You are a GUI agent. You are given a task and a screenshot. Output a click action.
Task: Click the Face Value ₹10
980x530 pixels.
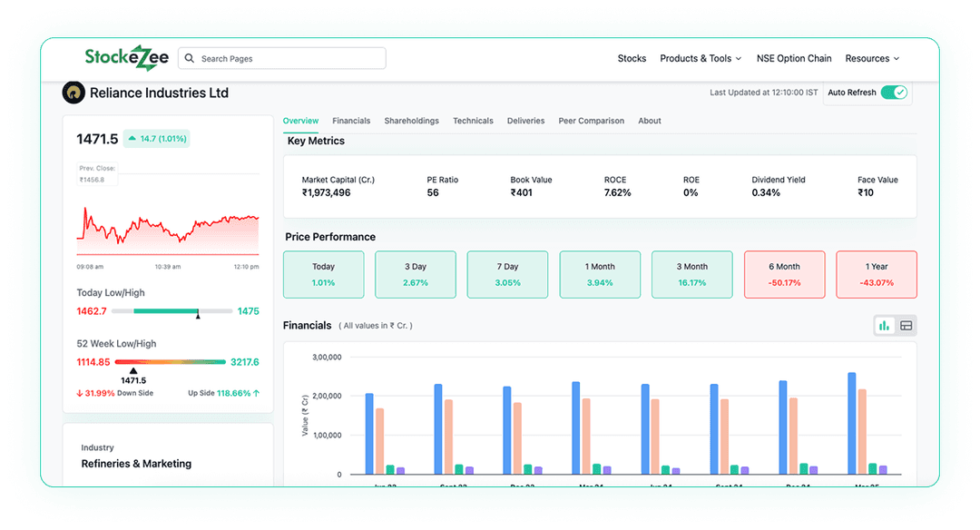tap(866, 192)
